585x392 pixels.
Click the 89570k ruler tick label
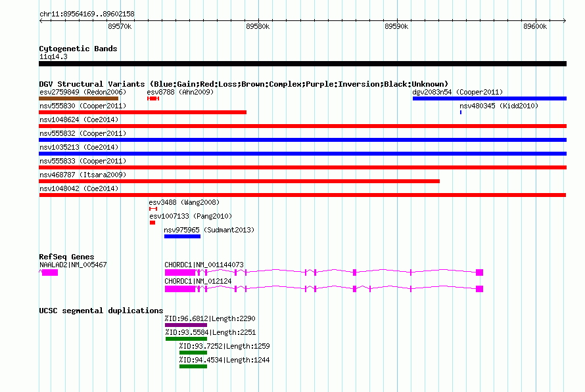[x=120, y=27]
